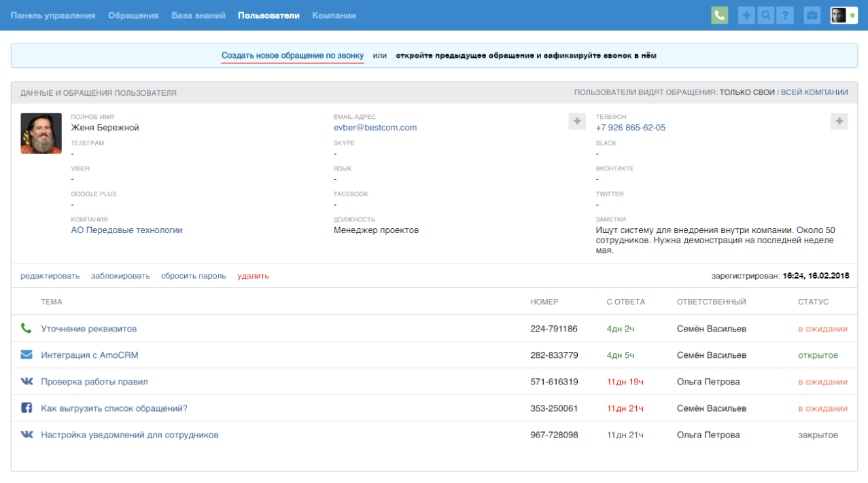
Task: Click the briefcase icon in top bar
Action: pyautogui.click(x=812, y=16)
